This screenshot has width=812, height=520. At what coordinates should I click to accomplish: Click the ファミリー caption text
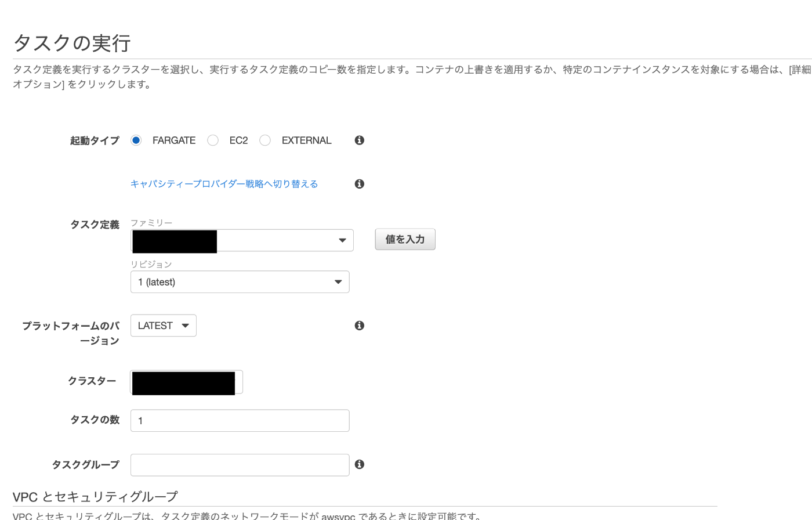pyautogui.click(x=151, y=223)
